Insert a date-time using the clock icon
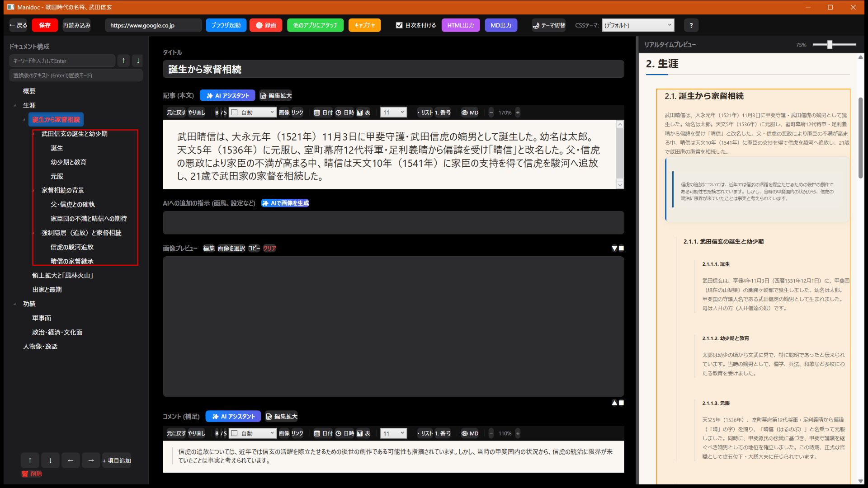868x488 pixels. point(338,113)
